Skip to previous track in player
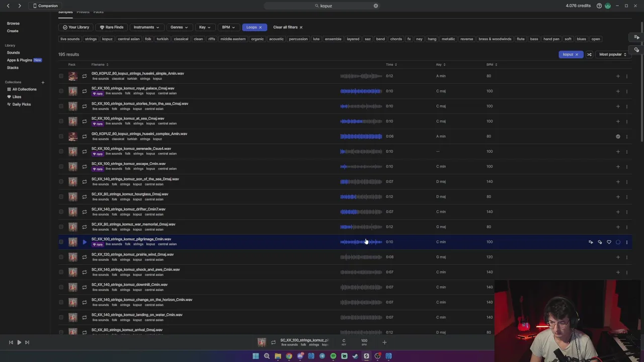This screenshot has width=644, height=362. pyautogui.click(x=11, y=342)
